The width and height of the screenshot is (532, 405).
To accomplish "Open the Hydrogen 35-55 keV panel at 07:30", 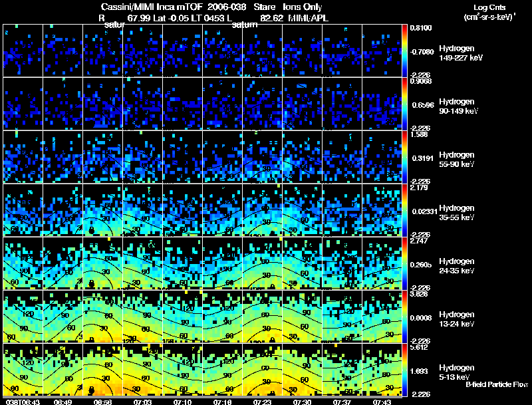I will coord(302,210).
